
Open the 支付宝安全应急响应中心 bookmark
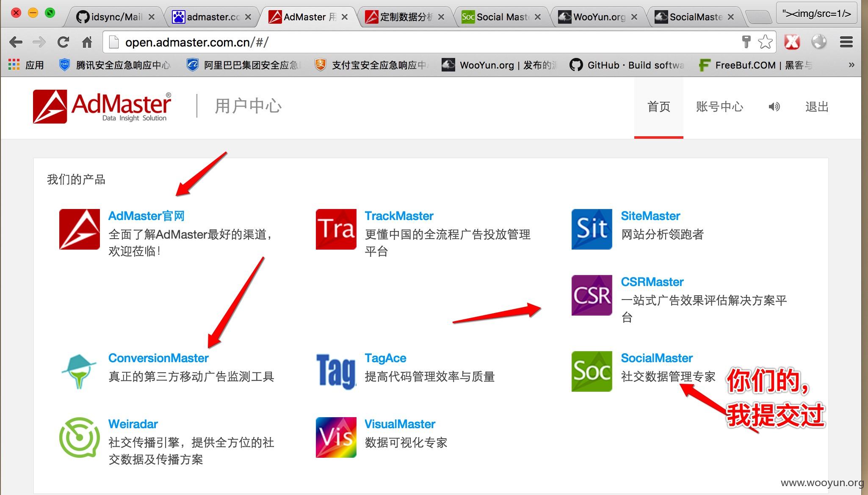click(x=372, y=65)
